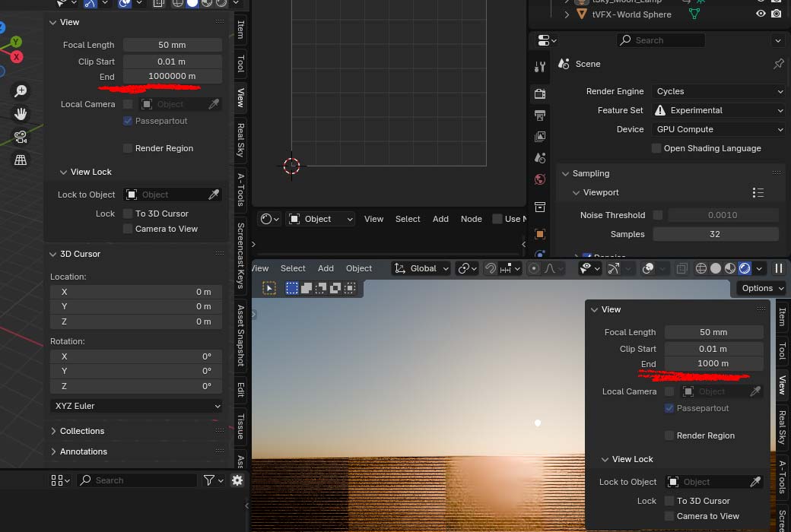
Task: Click the Samples value slider field
Action: pos(715,234)
